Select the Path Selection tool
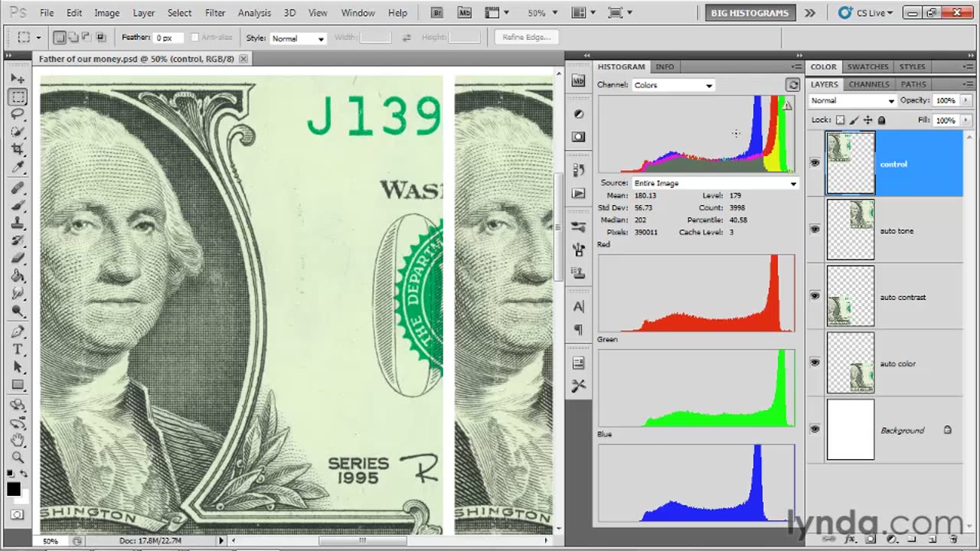This screenshot has height=551, width=980. [18, 367]
